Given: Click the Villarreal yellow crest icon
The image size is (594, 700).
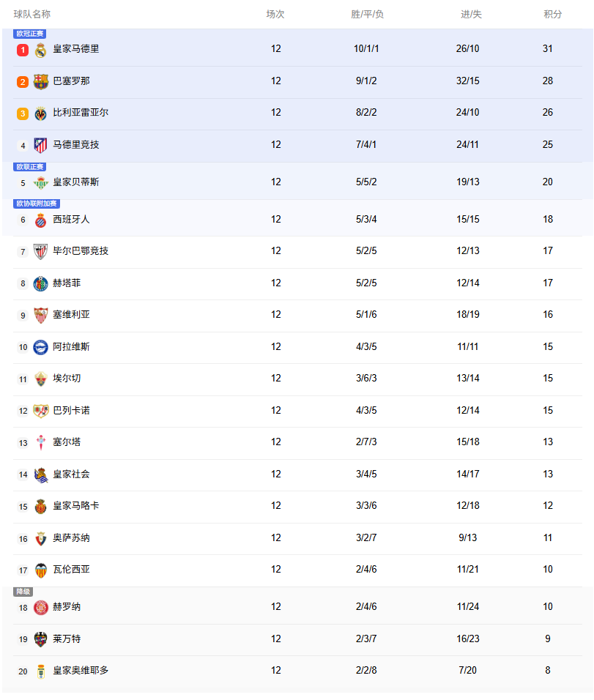Looking at the screenshot, I should point(41,113).
